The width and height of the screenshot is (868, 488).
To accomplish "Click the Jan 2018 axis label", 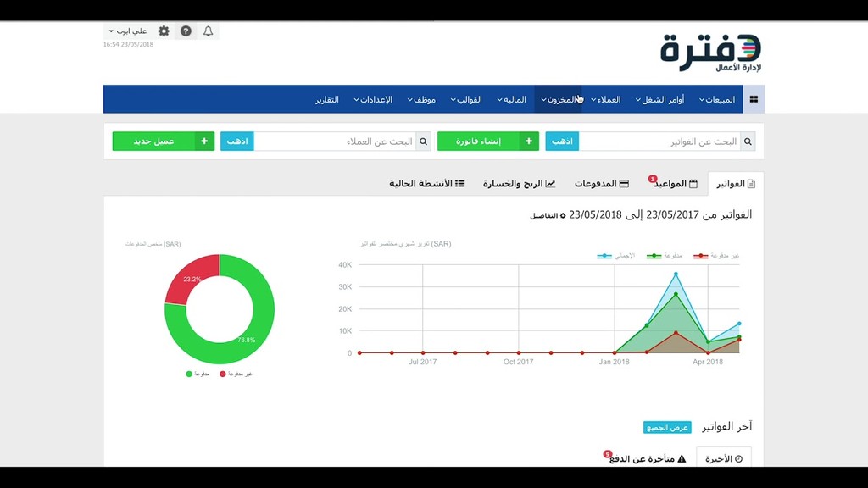I will point(614,362).
